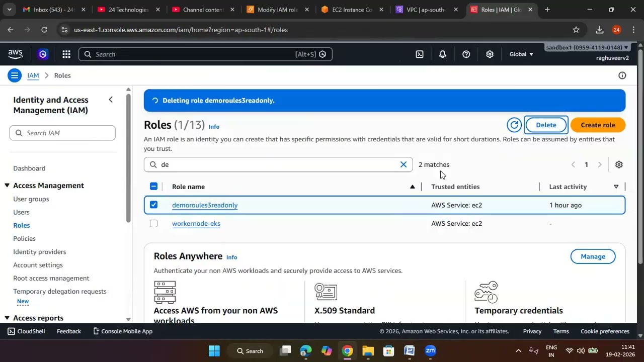
Task: Open Policies in the IAM sidebar
Action: (24, 238)
